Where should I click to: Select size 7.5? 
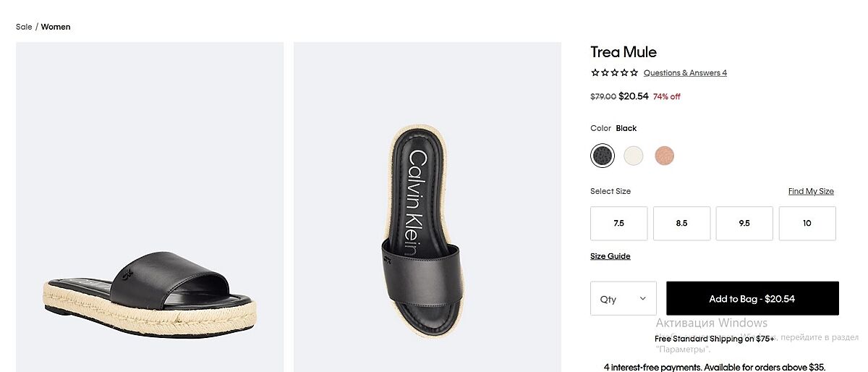pos(618,223)
